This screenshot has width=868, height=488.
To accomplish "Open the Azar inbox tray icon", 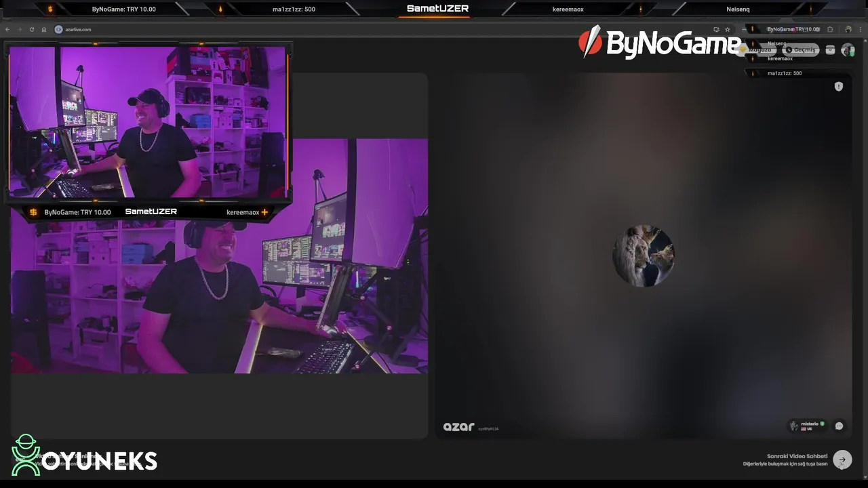I will coord(830,50).
